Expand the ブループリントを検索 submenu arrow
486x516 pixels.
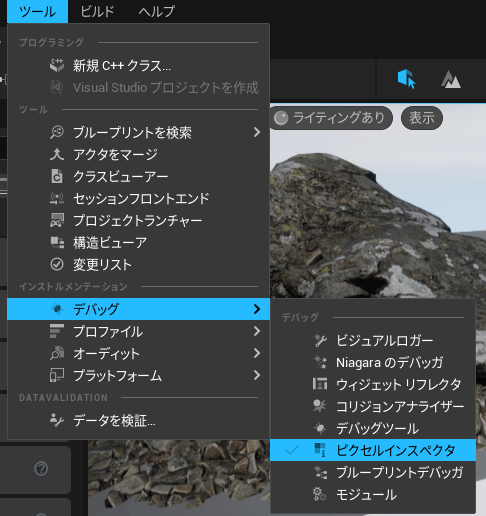257,132
